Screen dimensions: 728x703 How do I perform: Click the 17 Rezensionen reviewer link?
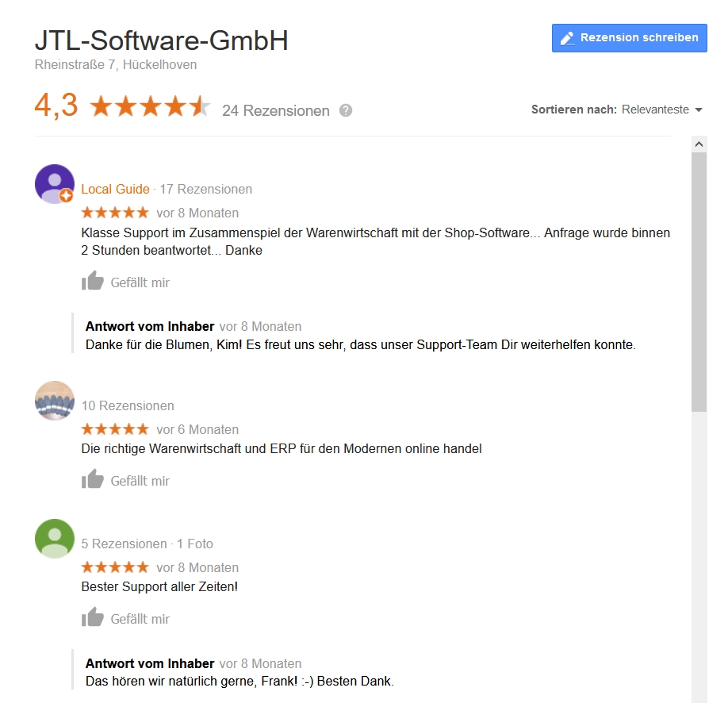click(x=205, y=189)
